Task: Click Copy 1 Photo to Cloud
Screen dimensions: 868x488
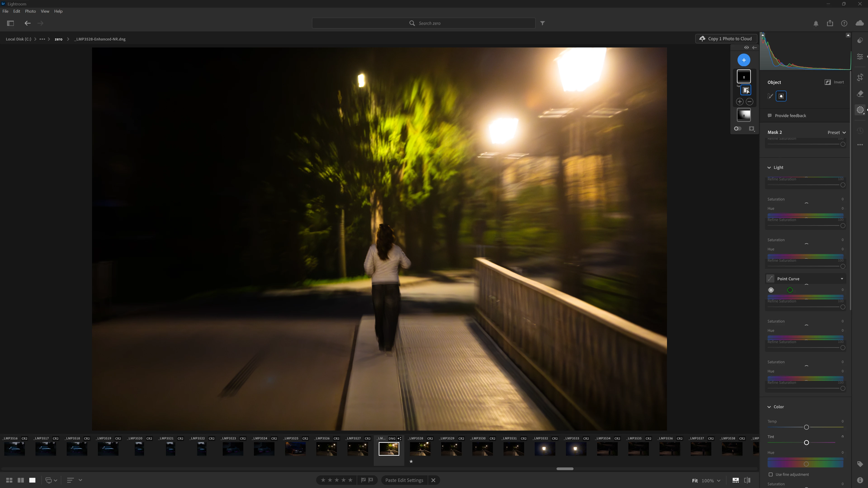Action: [x=726, y=39]
